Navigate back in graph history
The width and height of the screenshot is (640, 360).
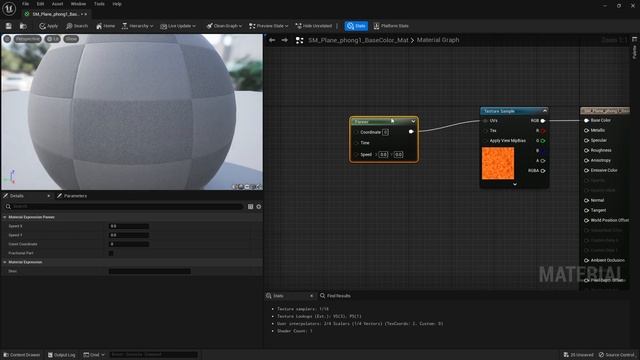[272, 40]
